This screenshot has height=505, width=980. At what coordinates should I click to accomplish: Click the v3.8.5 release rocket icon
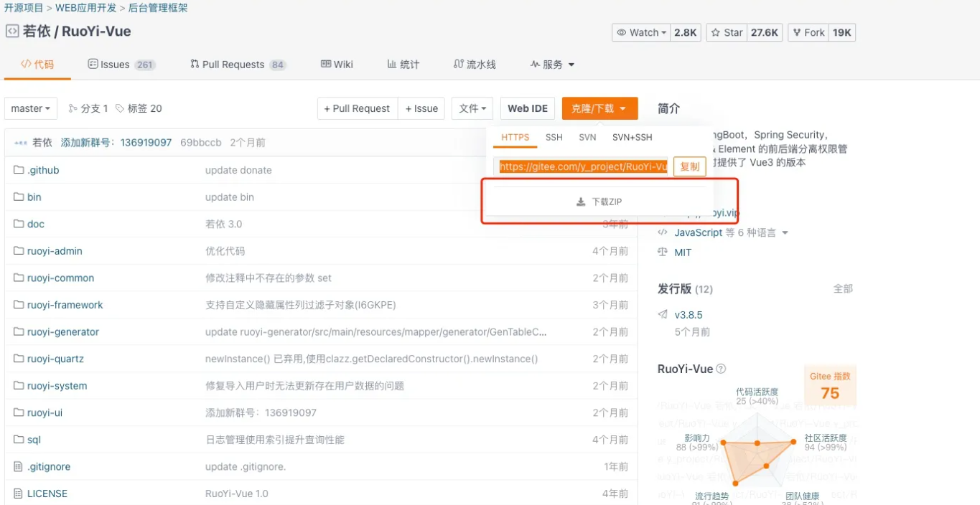(x=663, y=315)
